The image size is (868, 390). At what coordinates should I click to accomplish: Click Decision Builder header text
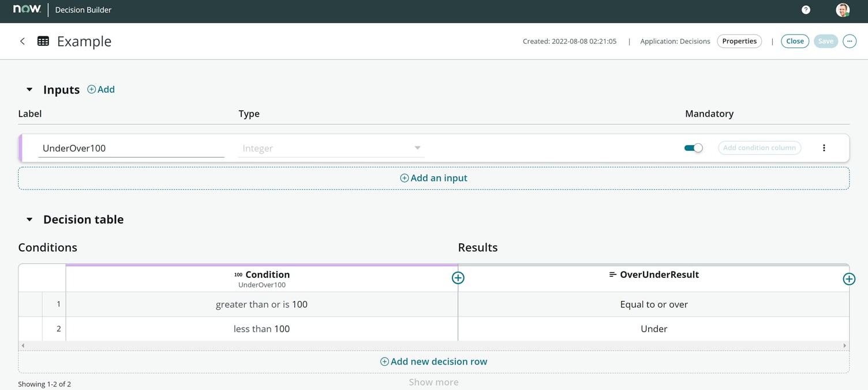[83, 10]
